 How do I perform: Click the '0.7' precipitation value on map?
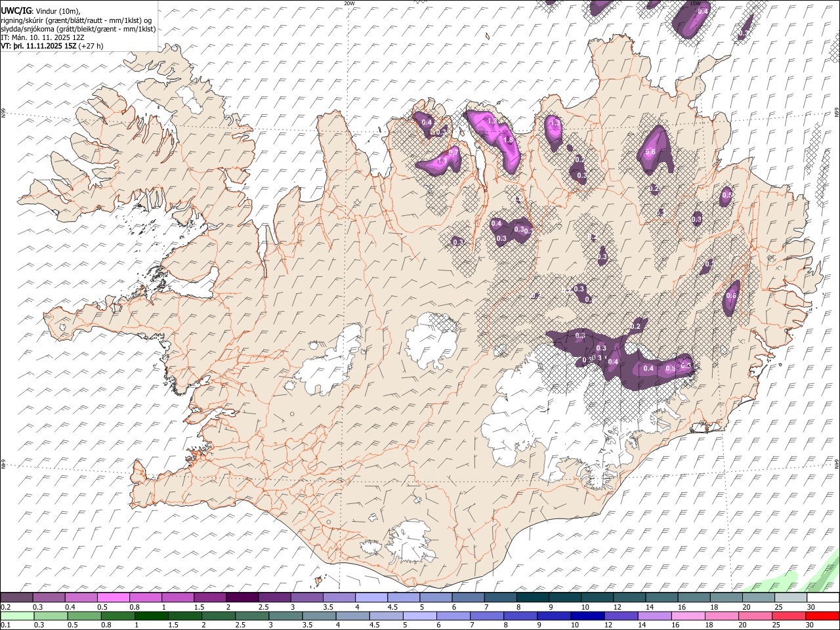(x=453, y=152)
